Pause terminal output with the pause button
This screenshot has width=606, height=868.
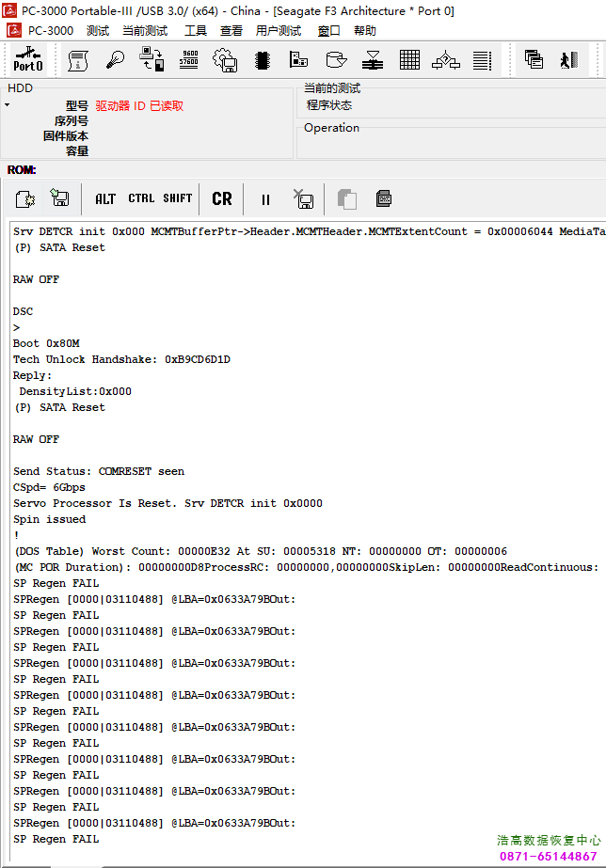point(265,198)
